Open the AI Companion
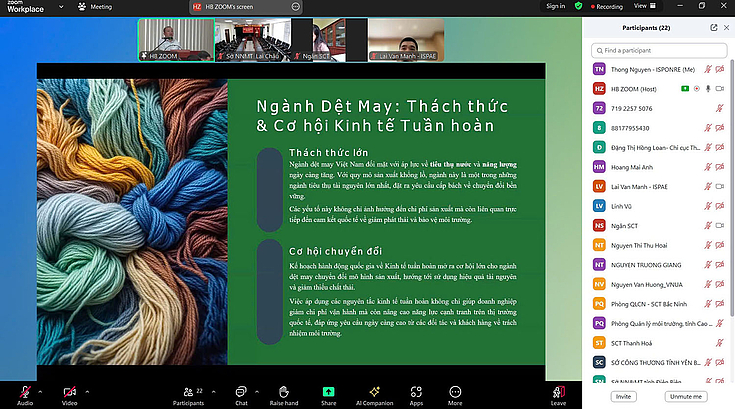Image resolution: width=735 pixels, height=409 pixels. 374,393
